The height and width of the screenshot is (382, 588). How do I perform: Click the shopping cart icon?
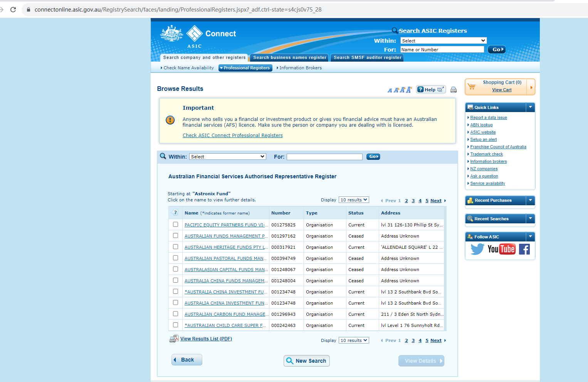[x=472, y=87]
